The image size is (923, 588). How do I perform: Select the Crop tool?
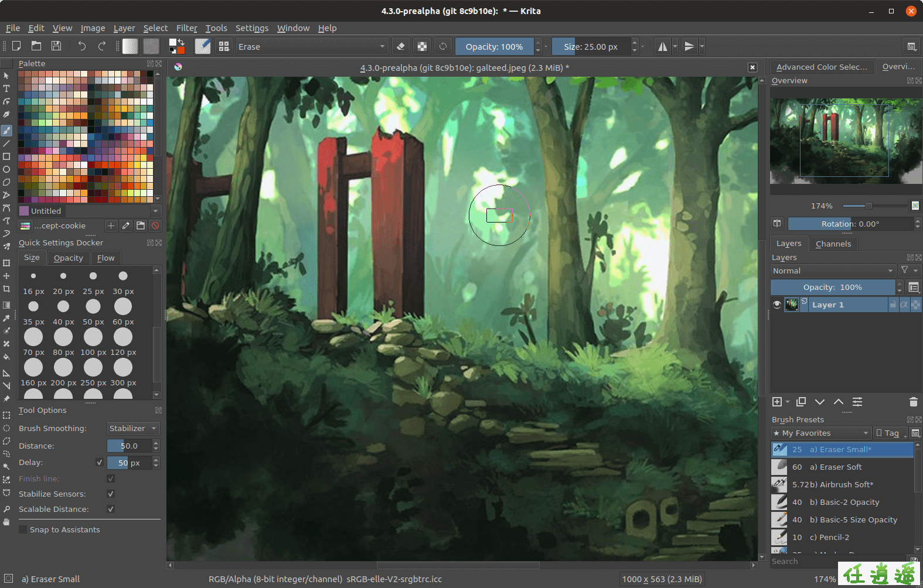pos(6,289)
